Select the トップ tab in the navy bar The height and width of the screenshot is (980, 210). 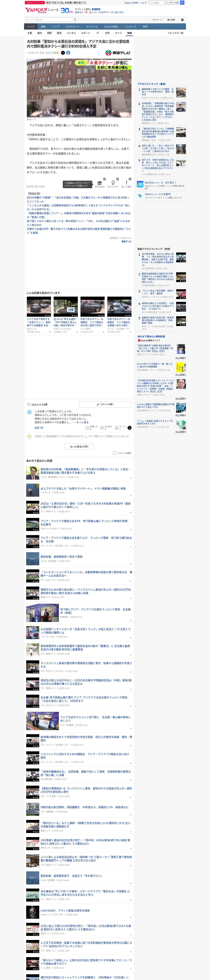[31, 27]
